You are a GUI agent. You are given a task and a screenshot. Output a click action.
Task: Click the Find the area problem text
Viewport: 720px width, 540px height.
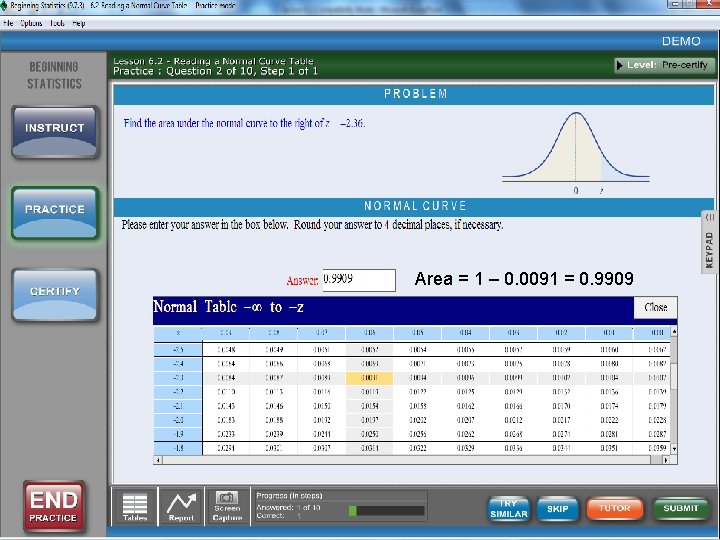(x=244, y=123)
